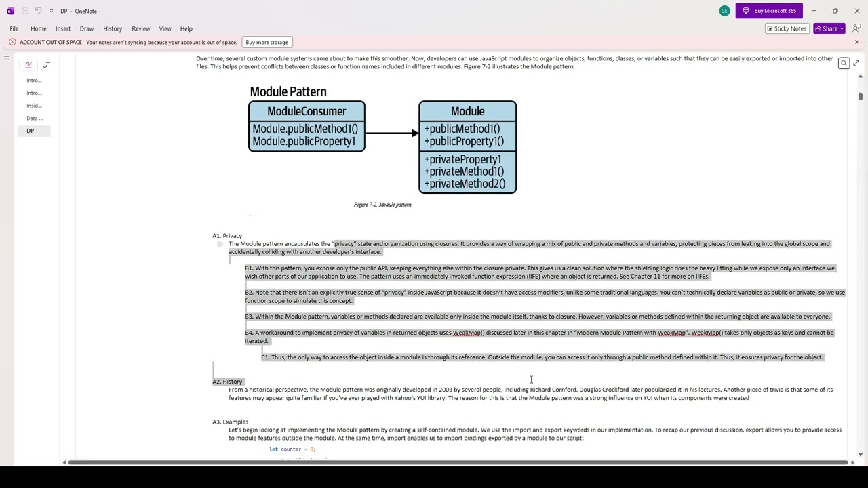The height and width of the screenshot is (488, 868).
Task: Click the paragraph starting 'Over time, several custom'
Action: point(514,62)
